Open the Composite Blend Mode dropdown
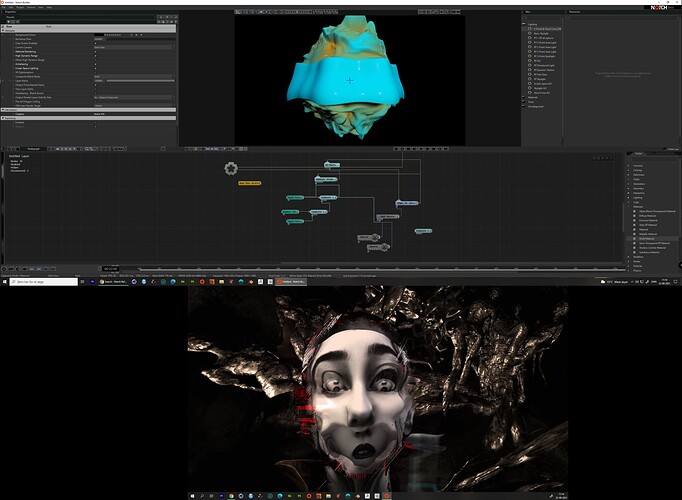 point(134,77)
